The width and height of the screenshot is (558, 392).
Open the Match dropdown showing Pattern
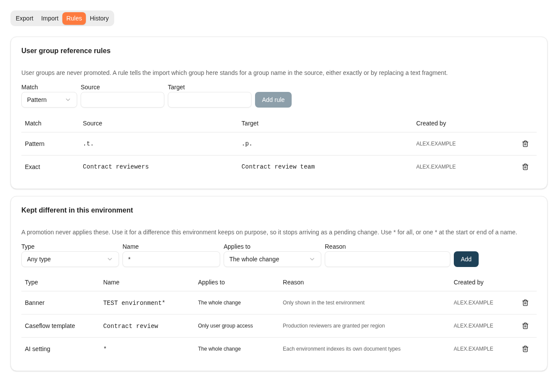(x=49, y=100)
